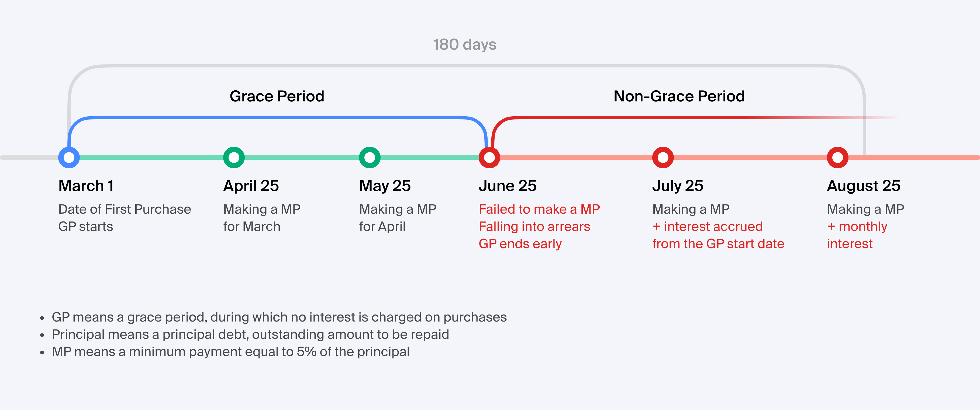Click the green May 25 timeline circle

(x=370, y=157)
